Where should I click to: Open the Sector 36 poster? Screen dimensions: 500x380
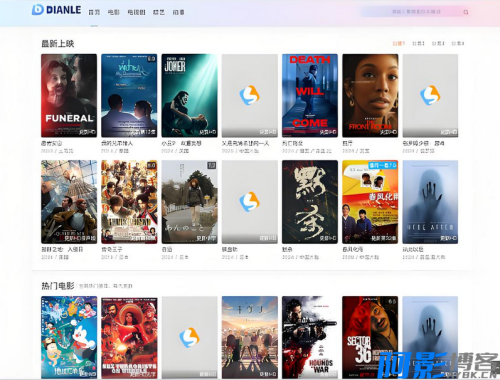(370, 337)
